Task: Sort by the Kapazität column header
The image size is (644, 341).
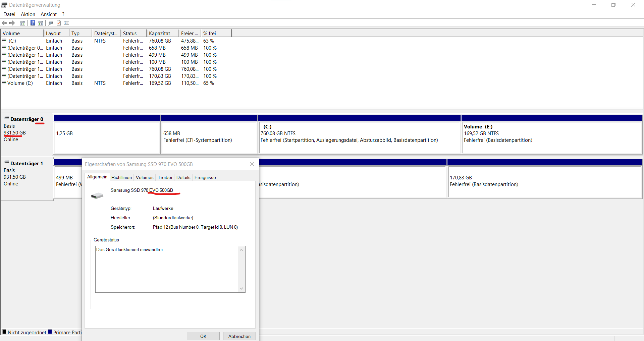Action: 163,33
